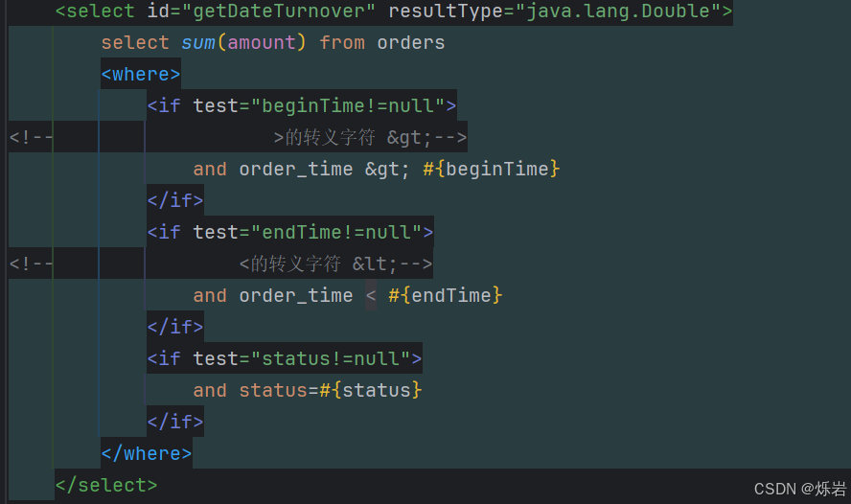The height and width of the screenshot is (504, 851).
Task: Click the #{endTime} parameter
Action: coord(446,296)
